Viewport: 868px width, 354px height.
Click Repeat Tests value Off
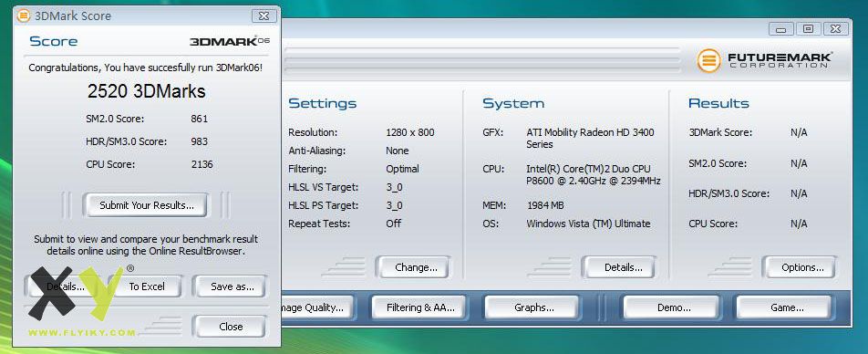click(x=394, y=224)
